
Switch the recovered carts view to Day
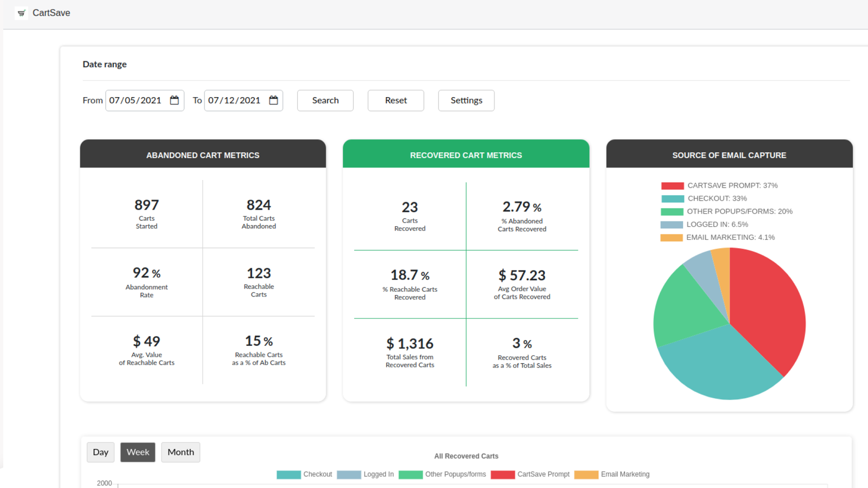pyautogui.click(x=100, y=452)
